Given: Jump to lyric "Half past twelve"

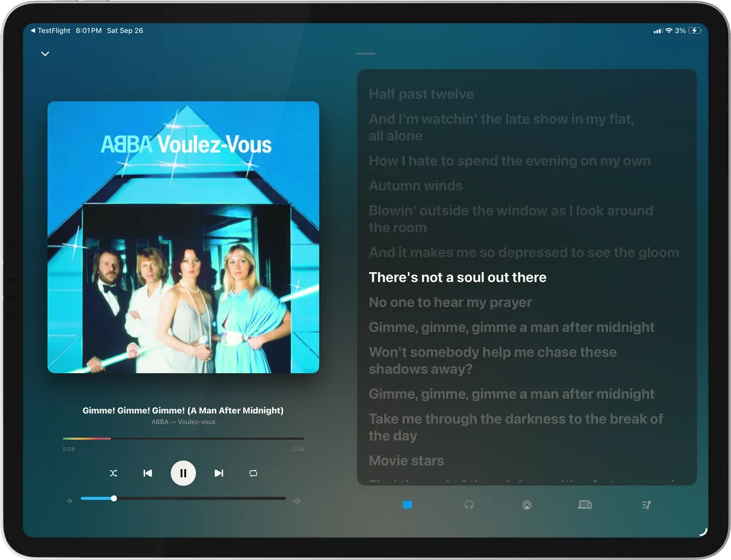Looking at the screenshot, I should (421, 94).
